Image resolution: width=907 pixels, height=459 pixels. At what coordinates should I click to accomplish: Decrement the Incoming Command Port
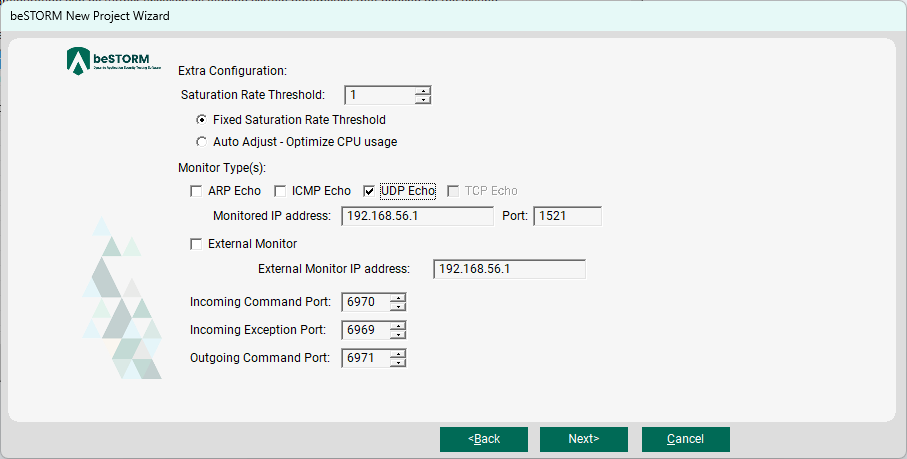[x=398, y=307]
